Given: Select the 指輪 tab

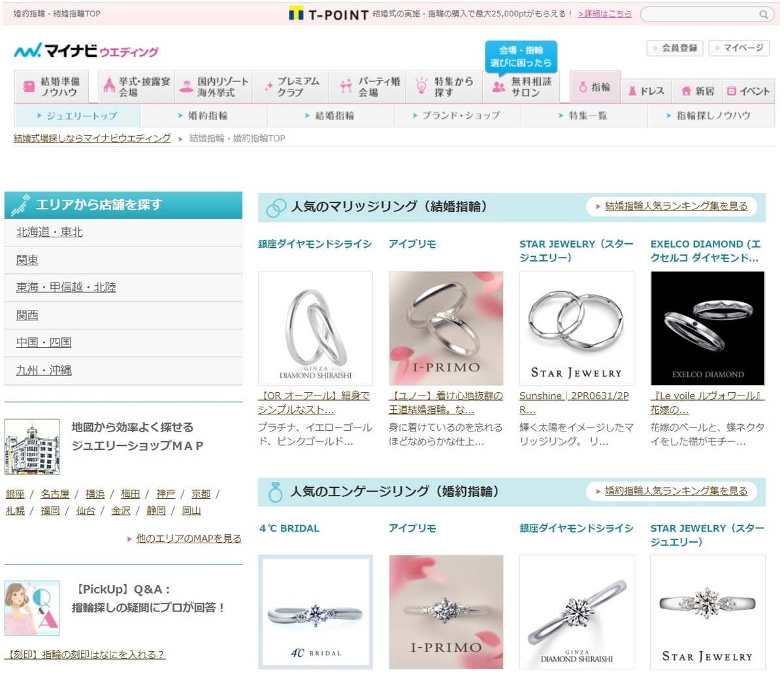Looking at the screenshot, I should coord(595,87).
